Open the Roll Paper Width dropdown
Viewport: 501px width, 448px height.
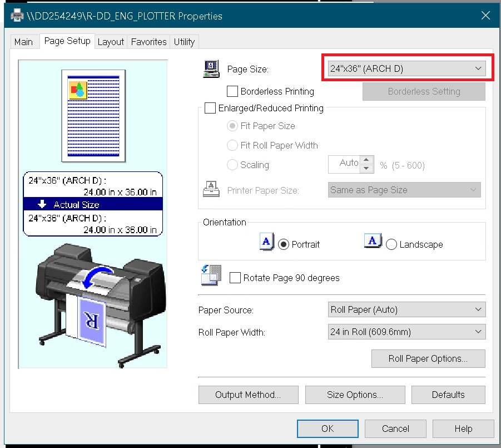tap(406, 332)
